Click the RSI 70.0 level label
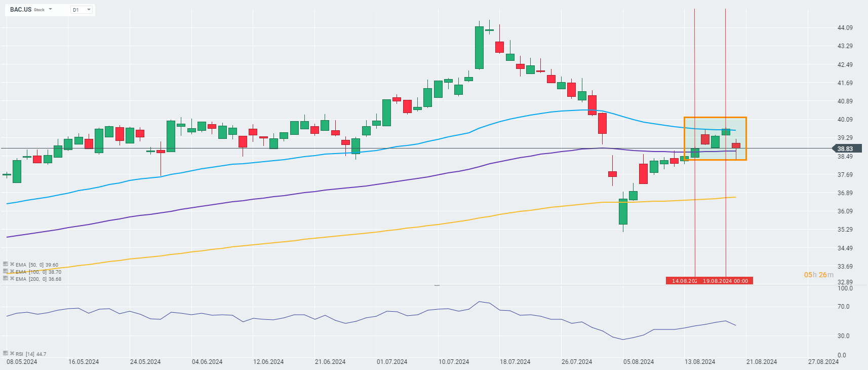868x370 pixels. click(x=843, y=307)
